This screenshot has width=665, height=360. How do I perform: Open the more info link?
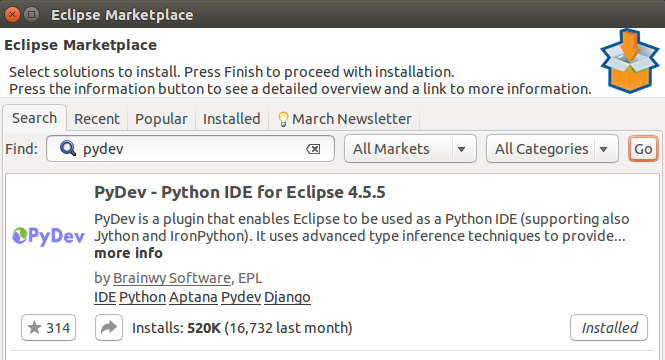pos(129,253)
